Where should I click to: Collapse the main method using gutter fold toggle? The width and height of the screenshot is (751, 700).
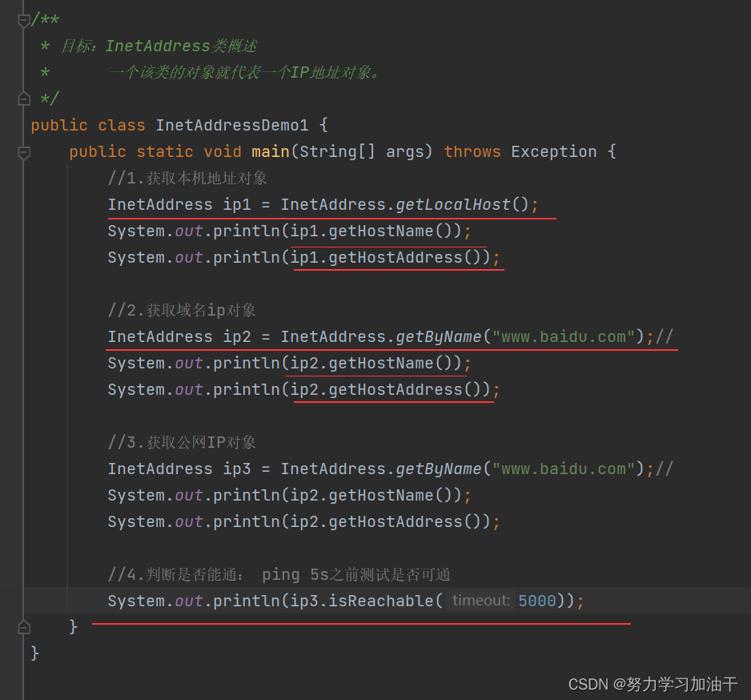[x=24, y=151]
